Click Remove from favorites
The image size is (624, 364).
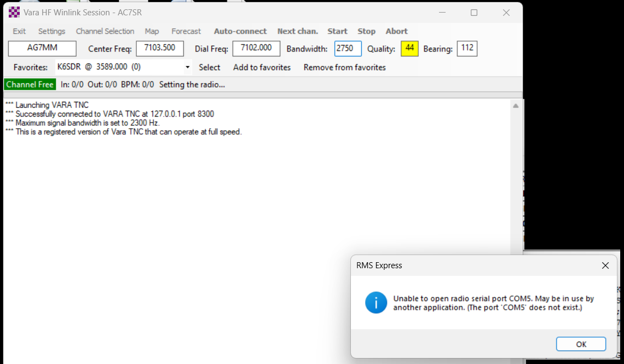coord(345,67)
